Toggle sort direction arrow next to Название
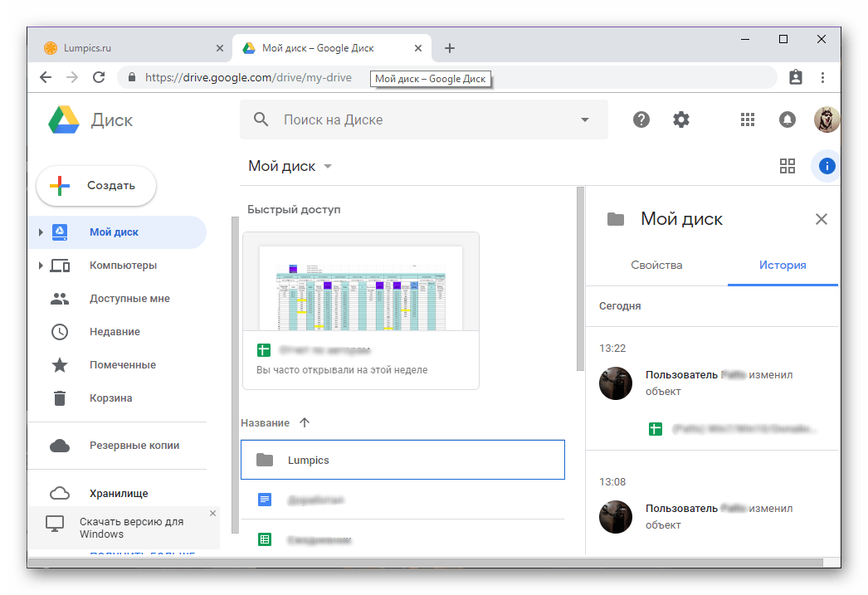This screenshot has height=595, width=868. [305, 423]
